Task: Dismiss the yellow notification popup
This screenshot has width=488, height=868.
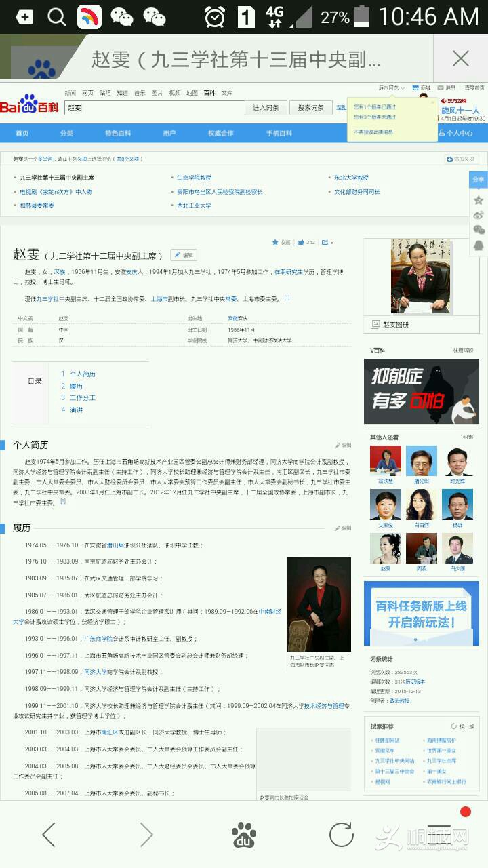Action: pos(432,102)
